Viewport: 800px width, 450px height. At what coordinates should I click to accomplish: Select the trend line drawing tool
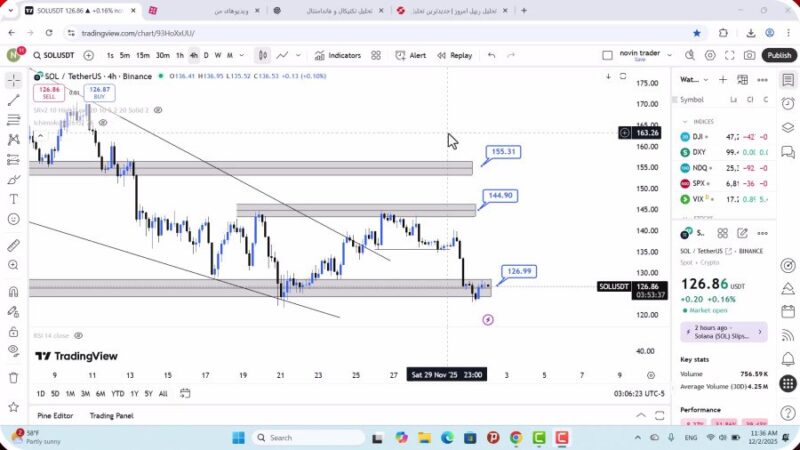[x=13, y=100]
